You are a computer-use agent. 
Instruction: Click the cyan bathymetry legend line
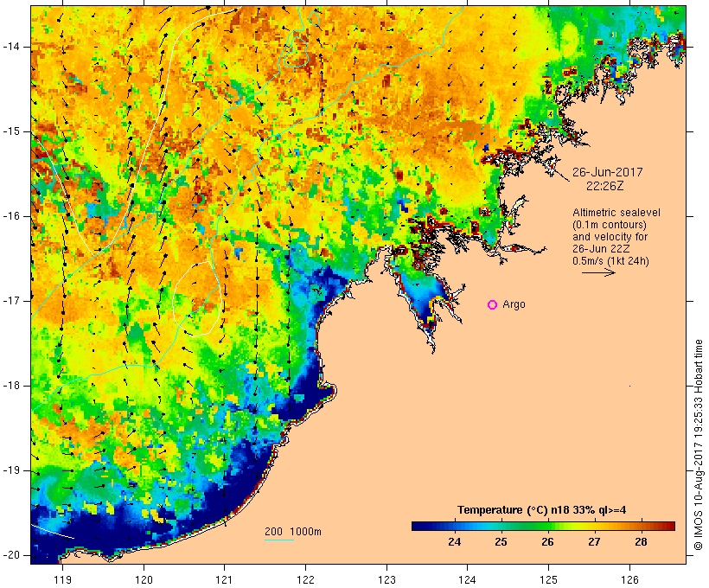coord(279,540)
